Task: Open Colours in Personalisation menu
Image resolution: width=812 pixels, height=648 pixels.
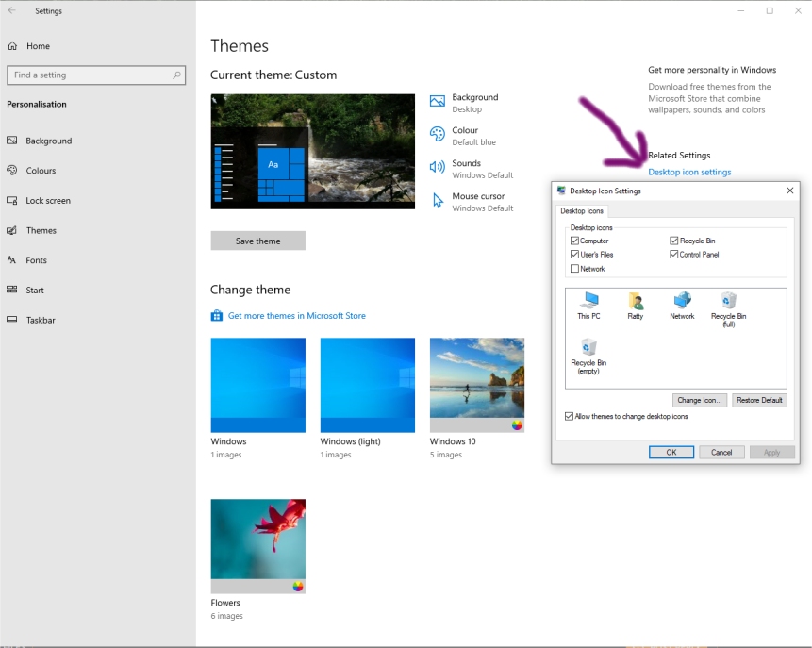Action: tap(41, 171)
